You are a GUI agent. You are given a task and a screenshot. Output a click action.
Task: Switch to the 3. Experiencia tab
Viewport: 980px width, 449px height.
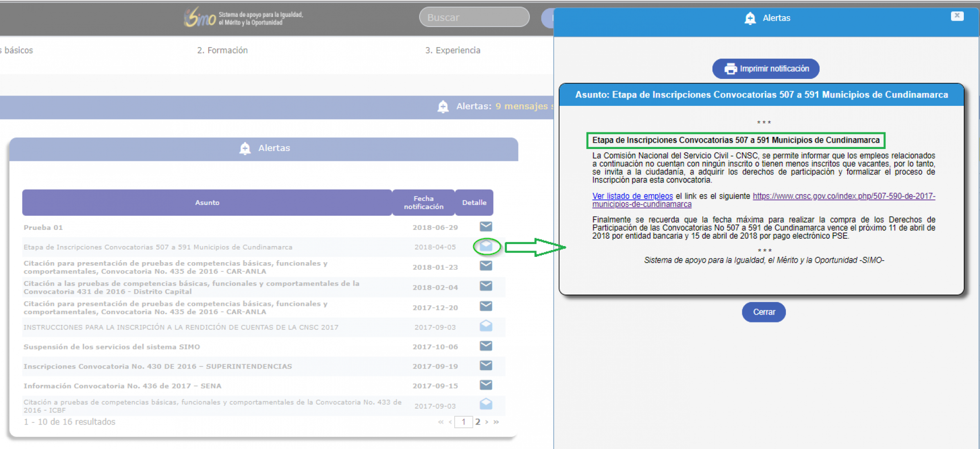click(x=453, y=50)
